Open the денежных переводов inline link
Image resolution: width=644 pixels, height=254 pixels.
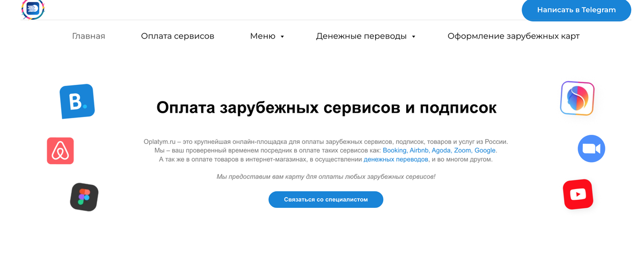point(396,159)
